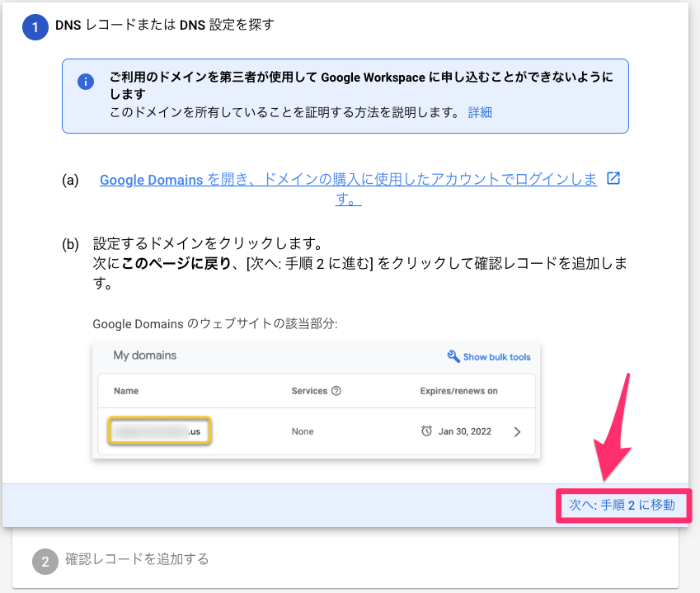Click the external link icon after the Google Domains link
This screenshot has height=593, width=700.
(x=612, y=178)
